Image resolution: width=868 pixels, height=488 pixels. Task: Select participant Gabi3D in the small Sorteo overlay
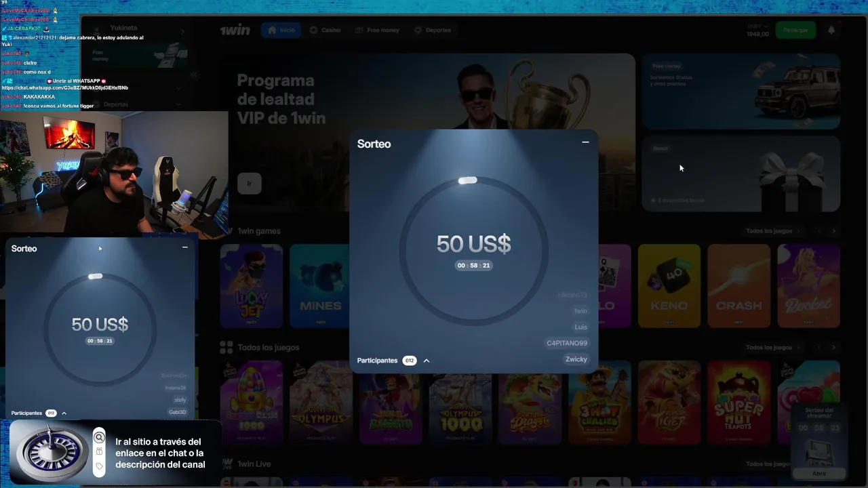tap(177, 412)
